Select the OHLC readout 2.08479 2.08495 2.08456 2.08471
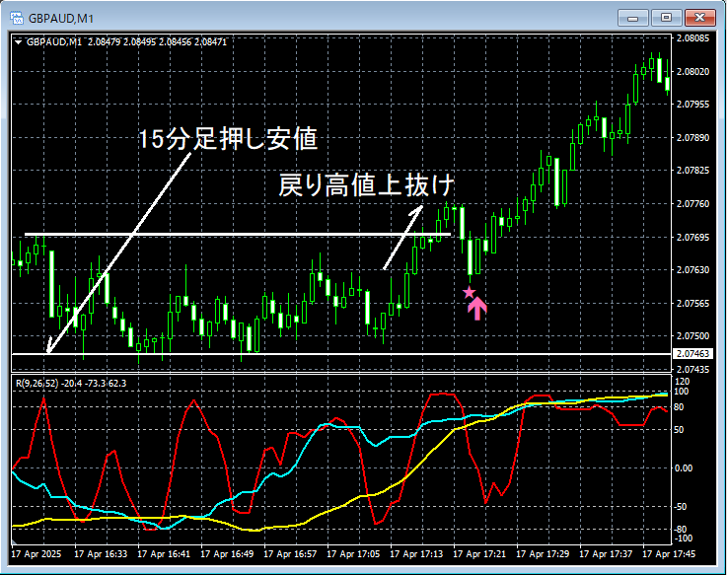Screen dimensions: 728x575 click(157, 42)
